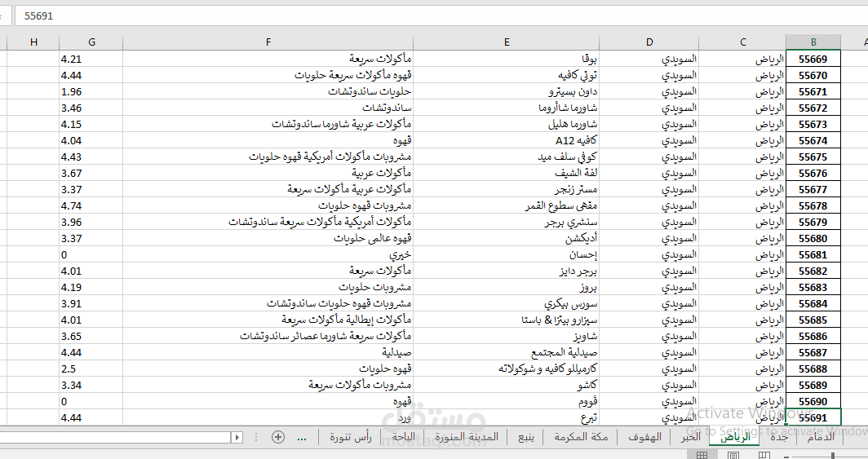
Task: Select the cell with name برجر دايز
Action: pos(506,271)
